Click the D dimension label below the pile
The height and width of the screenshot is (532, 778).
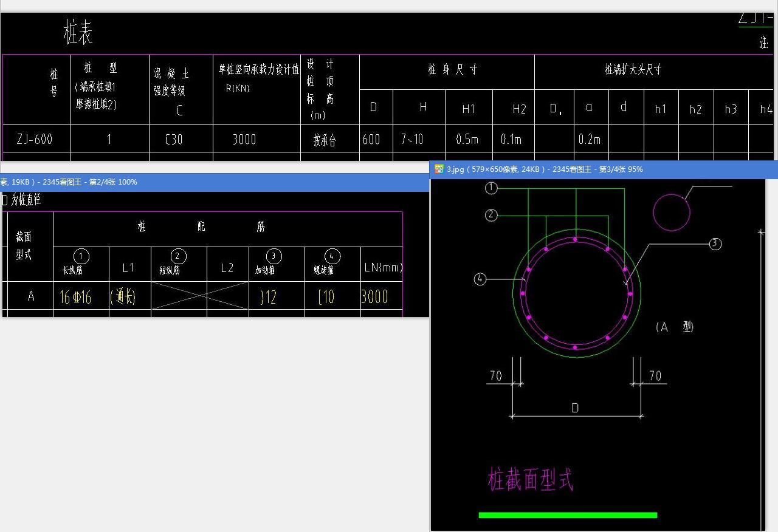click(575, 408)
